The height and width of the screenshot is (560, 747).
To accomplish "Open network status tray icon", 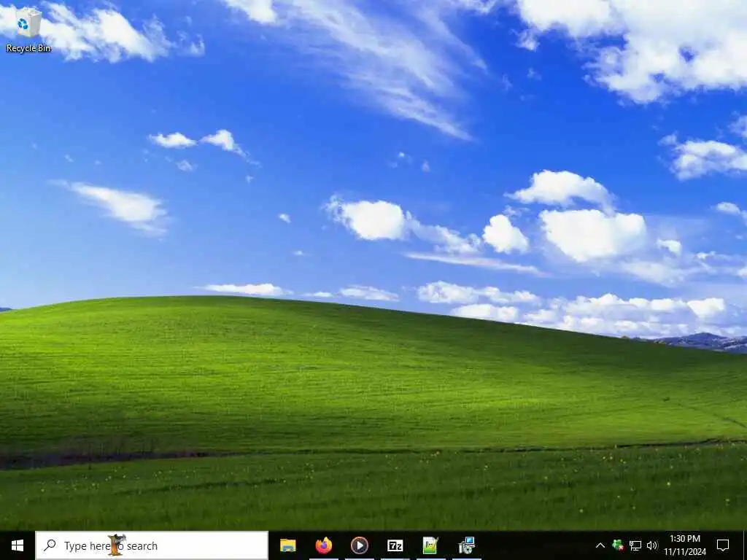I will (635, 545).
